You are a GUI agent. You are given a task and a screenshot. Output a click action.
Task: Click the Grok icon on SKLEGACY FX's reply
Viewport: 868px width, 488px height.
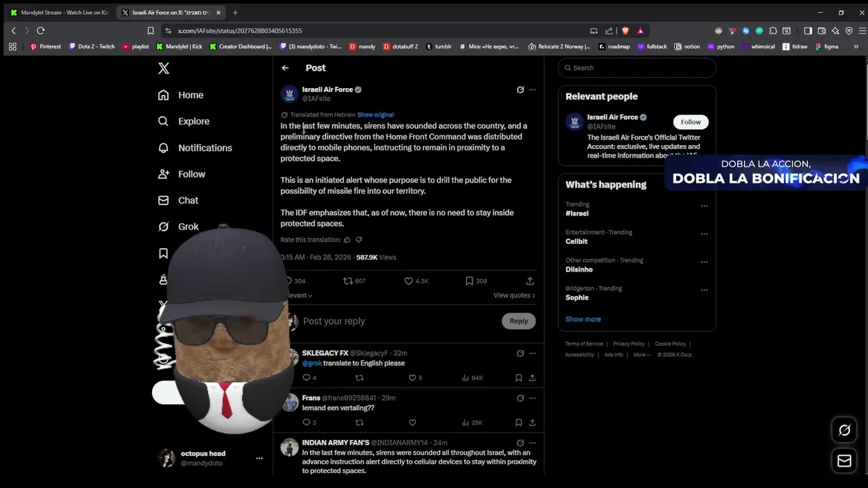pyautogui.click(x=520, y=353)
